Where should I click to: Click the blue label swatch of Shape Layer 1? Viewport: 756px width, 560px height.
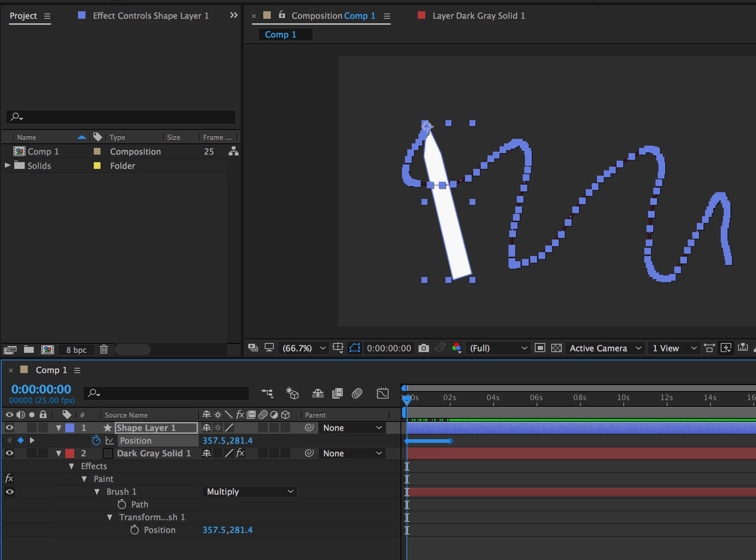(x=70, y=428)
